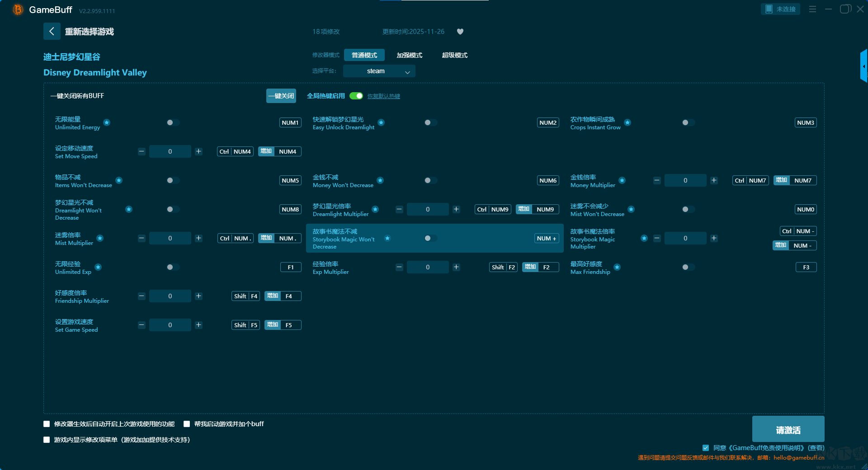The width and height of the screenshot is (868, 470).
Task: Click the star icon beside Money Multiplier
Action: [622, 180]
